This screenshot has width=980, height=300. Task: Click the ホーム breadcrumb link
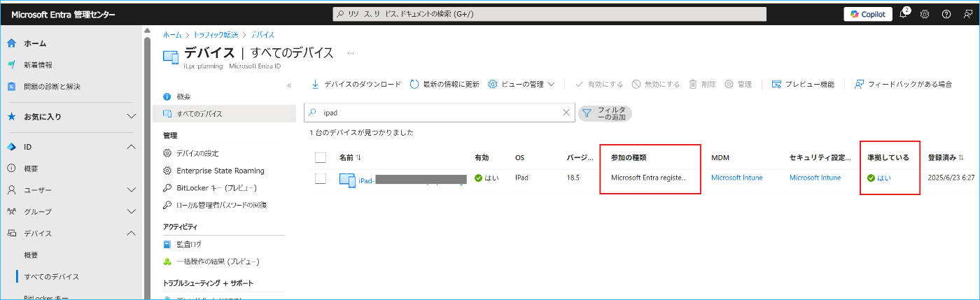point(172,34)
